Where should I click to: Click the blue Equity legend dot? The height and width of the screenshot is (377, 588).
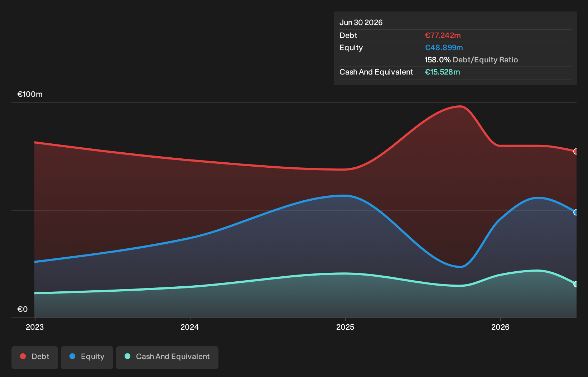[x=72, y=356]
